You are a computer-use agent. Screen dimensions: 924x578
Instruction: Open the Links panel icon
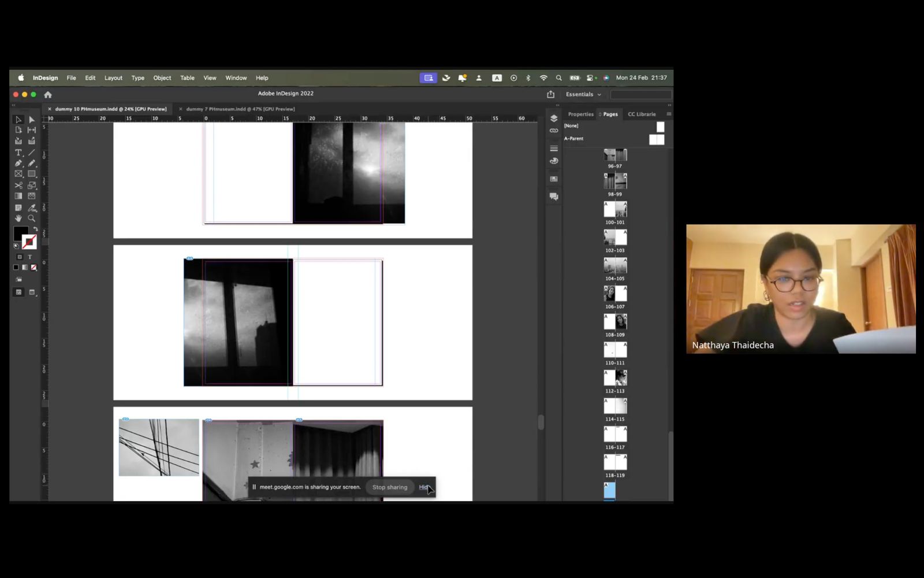pyautogui.click(x=554, y=131)
